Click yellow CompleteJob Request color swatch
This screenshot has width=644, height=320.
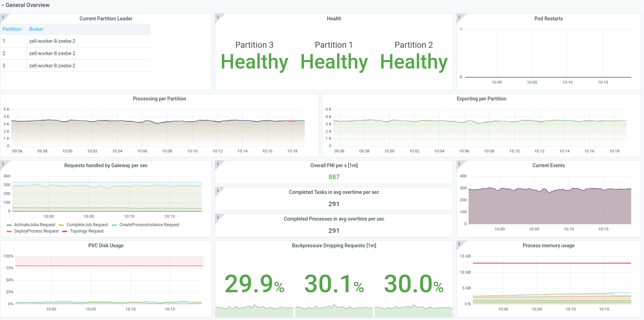[61, 225]
